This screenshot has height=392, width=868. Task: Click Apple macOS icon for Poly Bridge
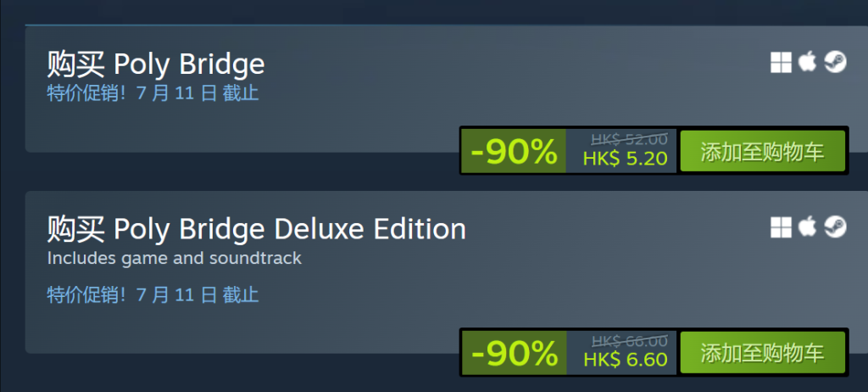click(807, 62)
